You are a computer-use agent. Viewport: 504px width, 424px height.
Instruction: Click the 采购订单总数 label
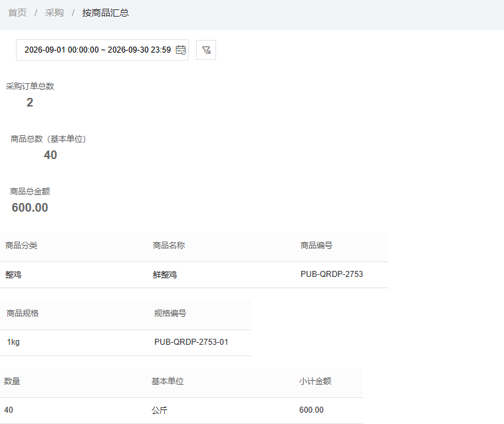pyautogui.click(x=30, y=87)
